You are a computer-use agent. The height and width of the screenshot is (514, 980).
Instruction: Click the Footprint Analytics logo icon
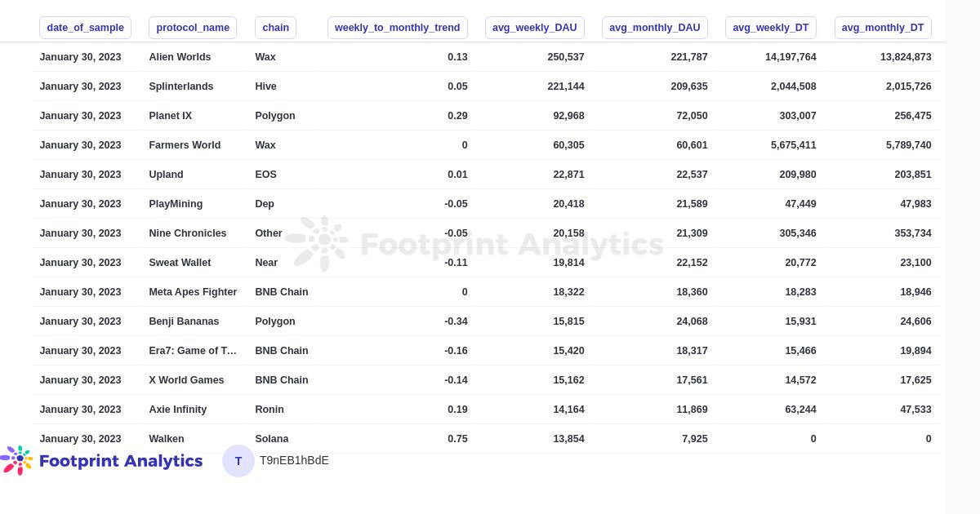[x=17, y=460]
